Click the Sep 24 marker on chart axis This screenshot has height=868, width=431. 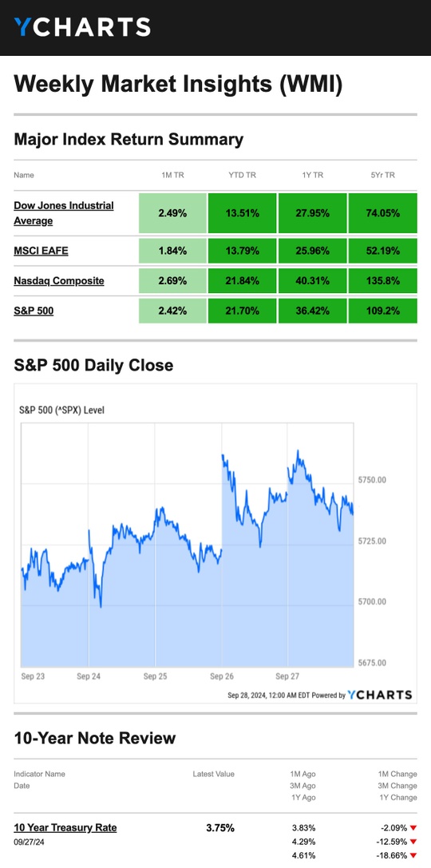click(88, 676)
